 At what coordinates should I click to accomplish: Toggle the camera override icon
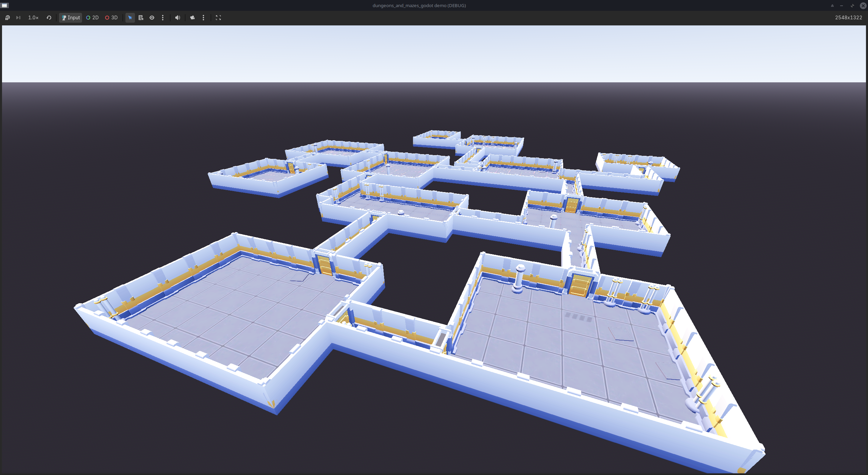pyautogui.click(x=193, y=18)
